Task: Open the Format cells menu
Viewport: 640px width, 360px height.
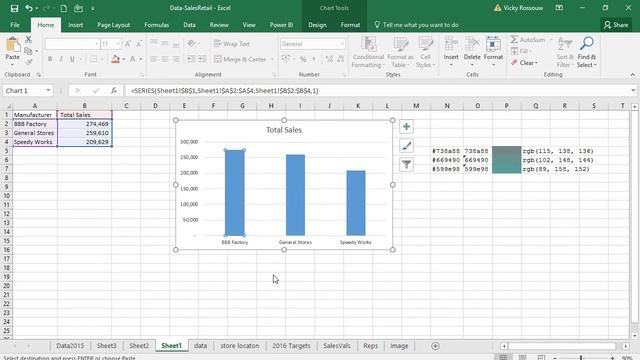Action: 493,52
